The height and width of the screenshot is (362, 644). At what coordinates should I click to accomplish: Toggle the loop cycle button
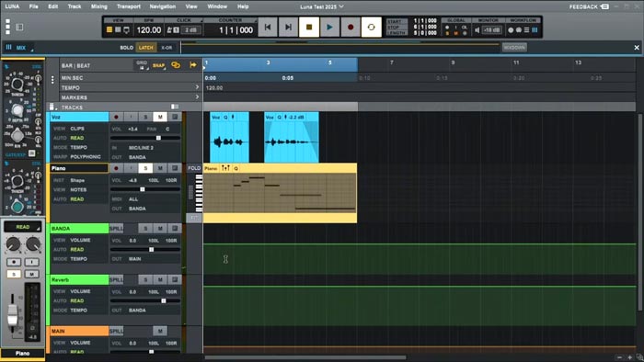372,27
